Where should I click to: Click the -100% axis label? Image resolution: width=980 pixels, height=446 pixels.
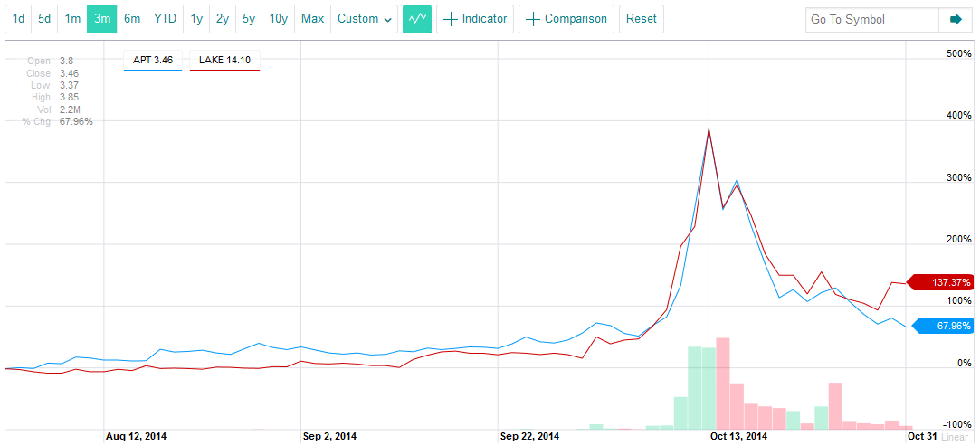958,425
